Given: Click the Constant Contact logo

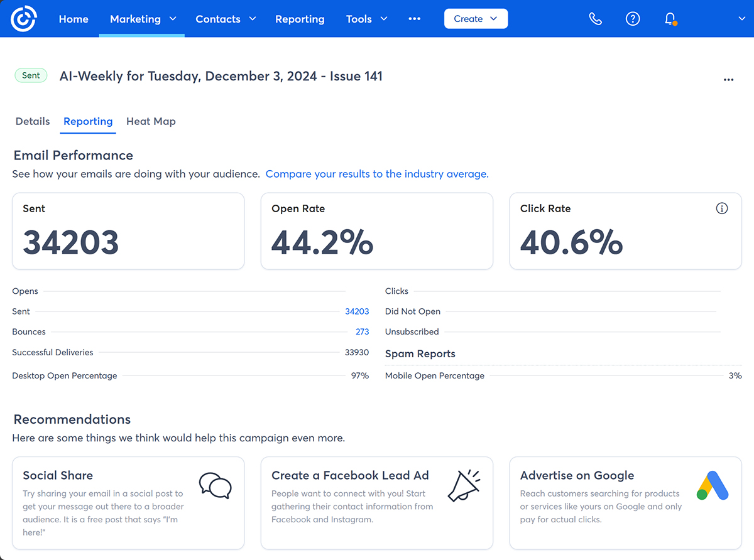Looking at the screenshot, I should pyautogui.click(x=24, y=19).
